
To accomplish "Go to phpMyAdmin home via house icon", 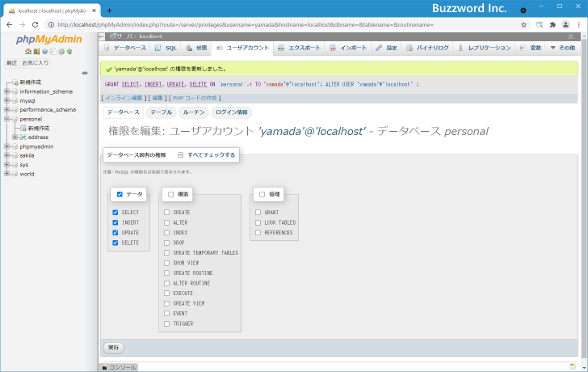I will tap(27, 52).
